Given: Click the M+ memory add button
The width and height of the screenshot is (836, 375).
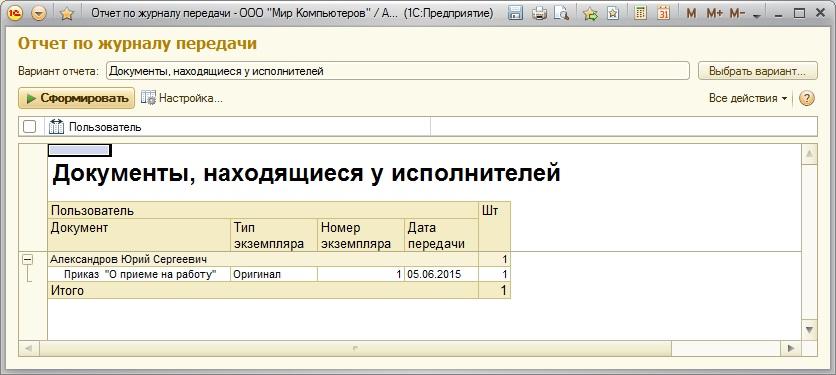Looking at the screenshot, I should [714, 14].
